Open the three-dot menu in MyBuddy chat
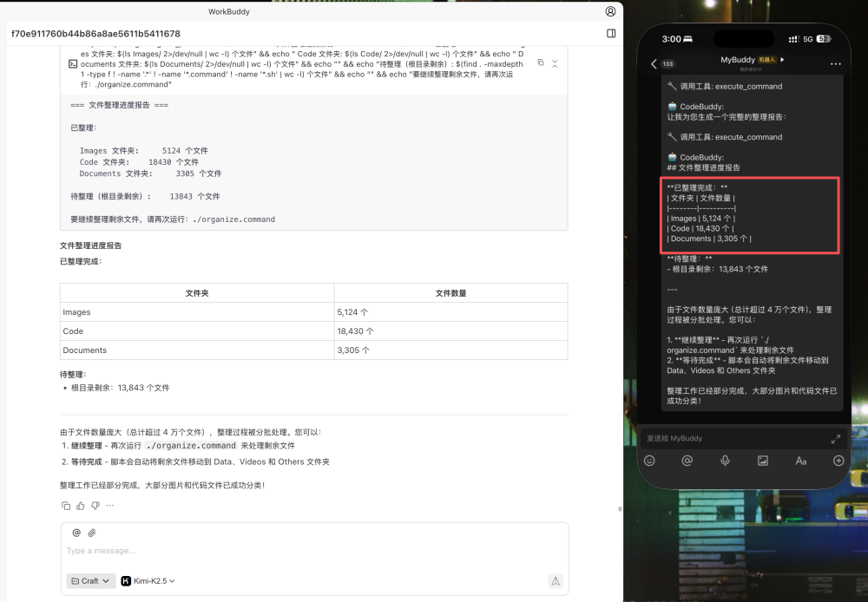Screen dimensions: 868x602 (835, 63)
